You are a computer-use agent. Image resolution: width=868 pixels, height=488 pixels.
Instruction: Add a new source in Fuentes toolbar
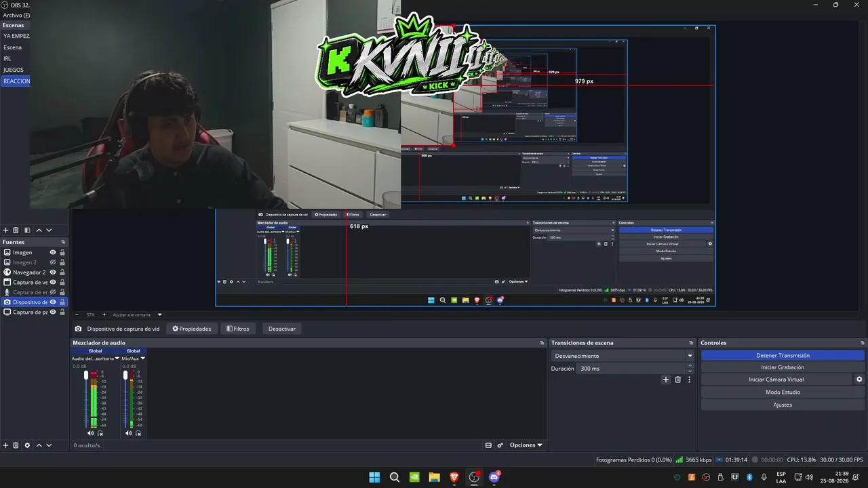pos(6,445)
